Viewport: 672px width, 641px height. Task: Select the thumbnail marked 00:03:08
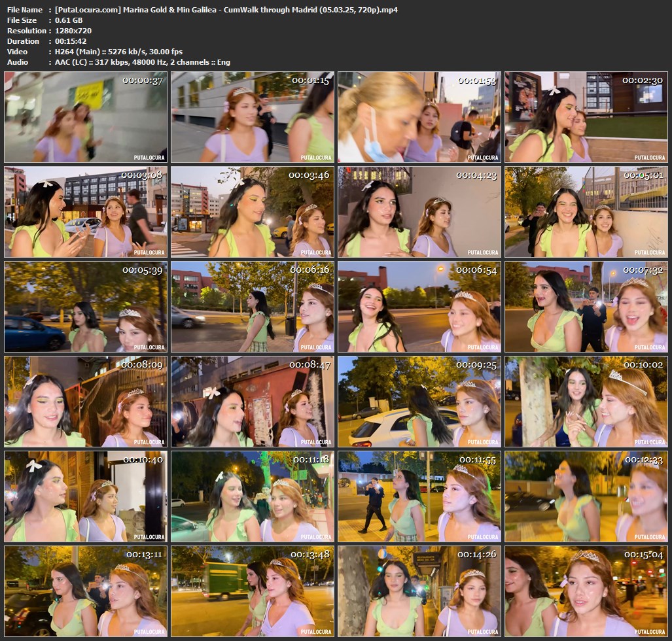point(86,212)
